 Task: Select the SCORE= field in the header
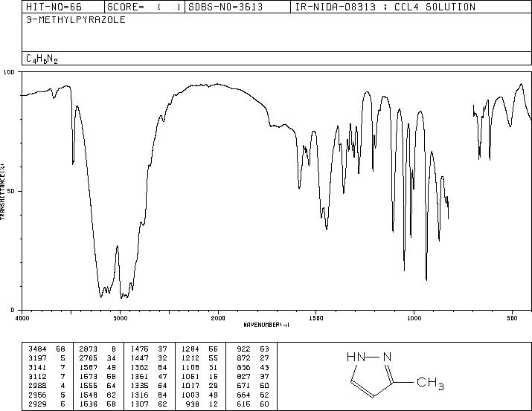(x=144, y=7)
